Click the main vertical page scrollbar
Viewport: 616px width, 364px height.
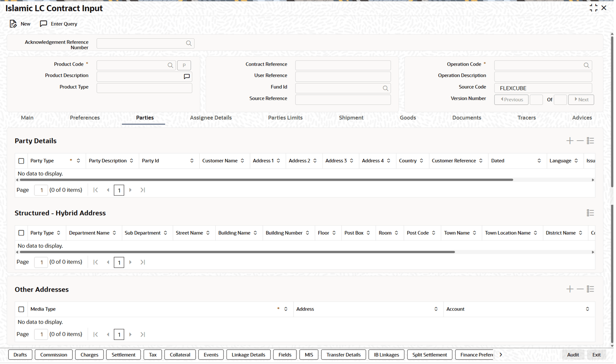click(x=612, y=112)
